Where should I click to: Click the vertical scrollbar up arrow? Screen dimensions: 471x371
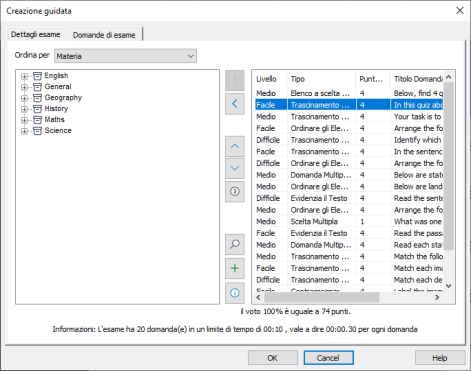click(449, 77)
